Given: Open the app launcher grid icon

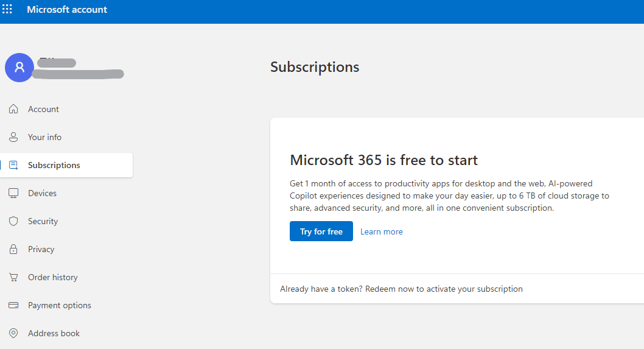Looking at the screenshot, I should 7,9.
